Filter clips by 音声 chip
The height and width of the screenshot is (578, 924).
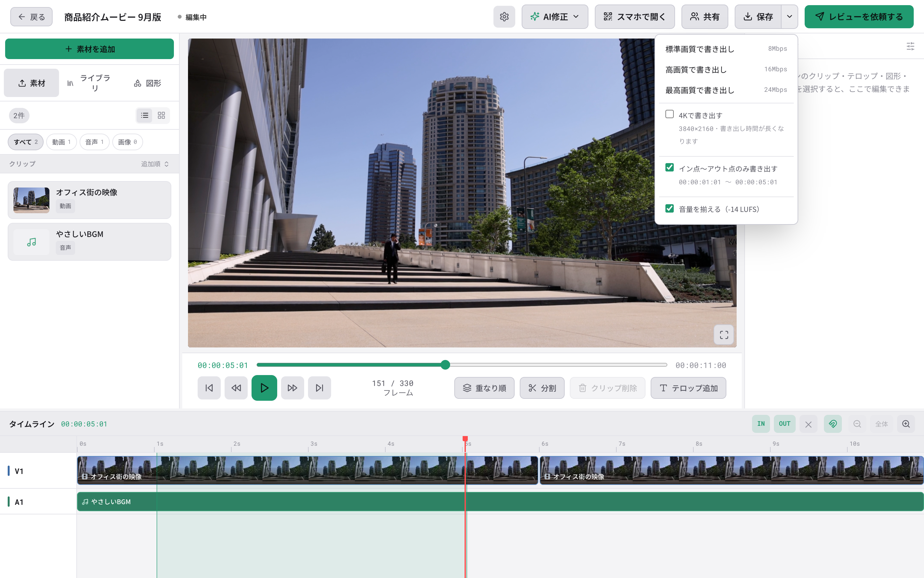pyautogui.click(x=94, y=142)
